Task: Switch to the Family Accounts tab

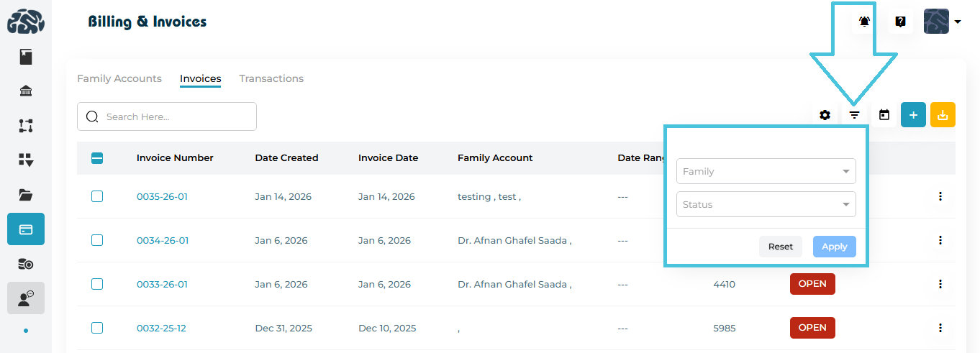Action: pos(119,78)
